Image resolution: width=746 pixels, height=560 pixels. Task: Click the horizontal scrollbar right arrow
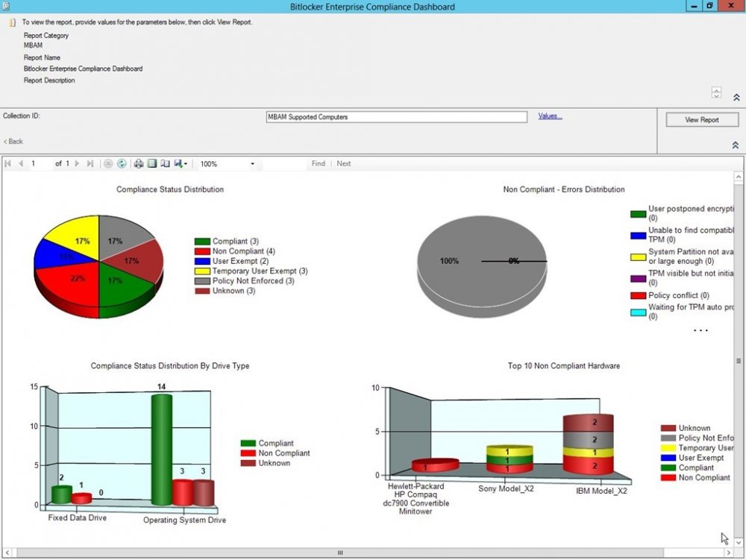(728, 553)
